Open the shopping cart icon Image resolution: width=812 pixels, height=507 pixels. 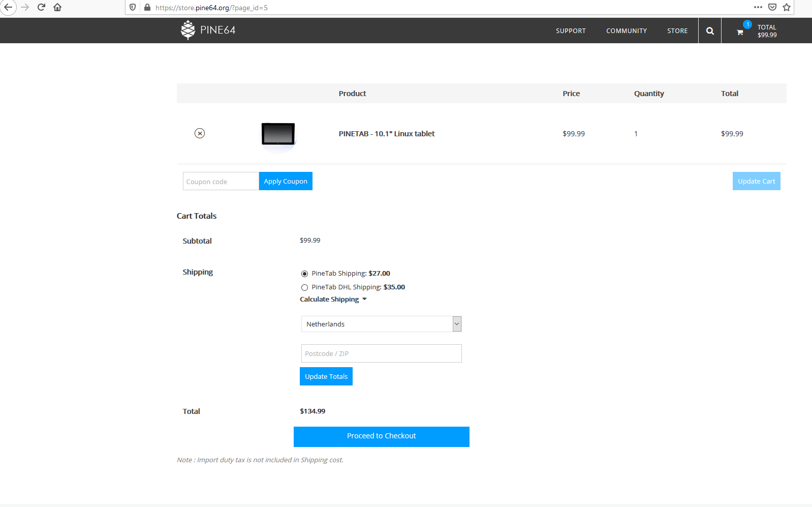click(740, 32)
